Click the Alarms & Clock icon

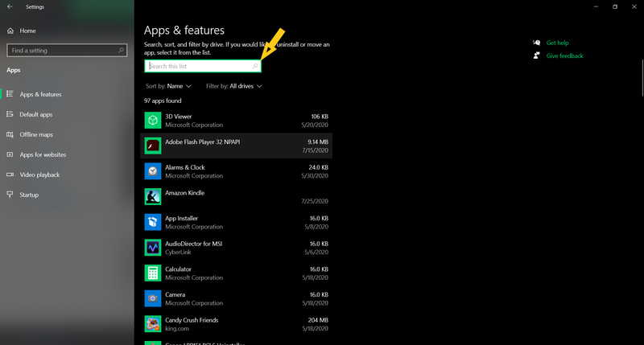pyautogui.click(x=153, y=171)
